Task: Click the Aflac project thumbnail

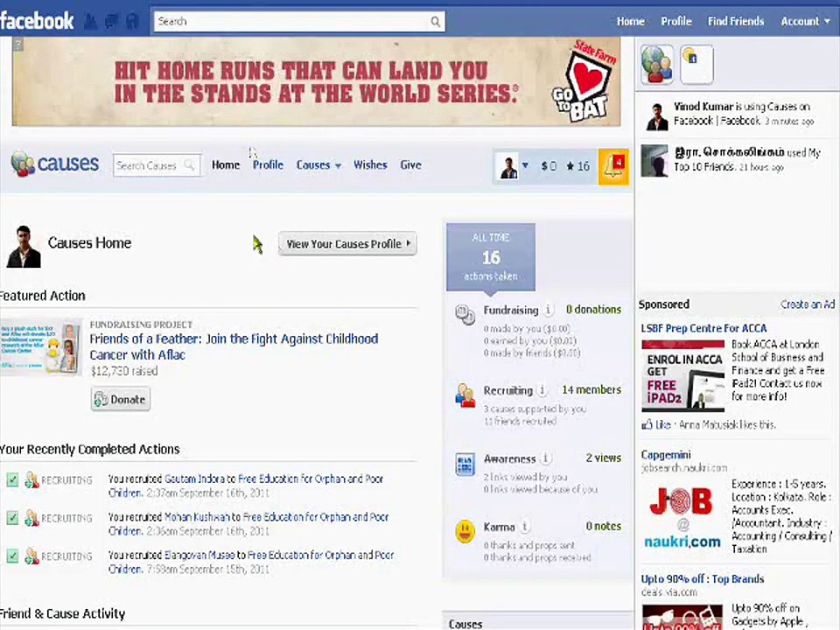Action: [41, 347]
